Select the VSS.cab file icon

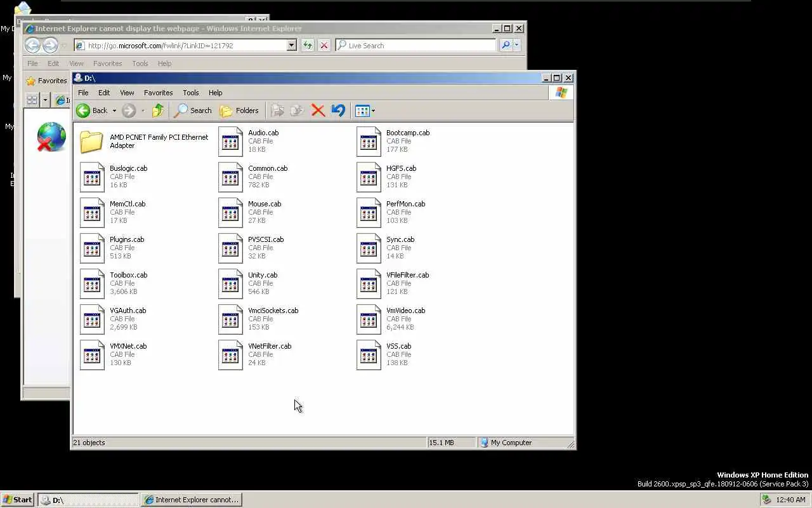369,354
